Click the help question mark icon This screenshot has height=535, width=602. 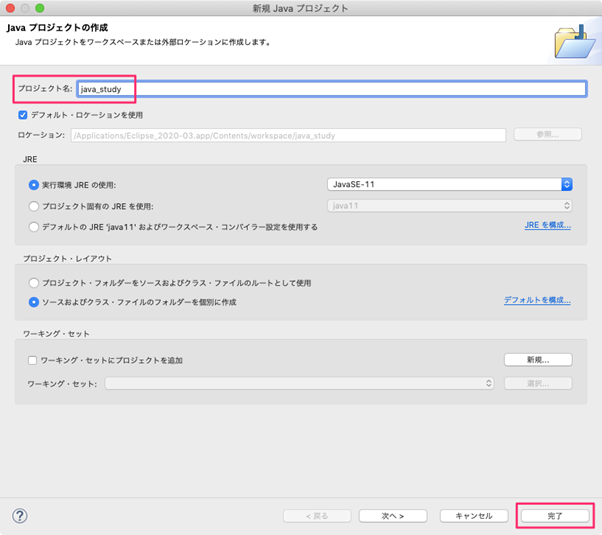point(20,516)
